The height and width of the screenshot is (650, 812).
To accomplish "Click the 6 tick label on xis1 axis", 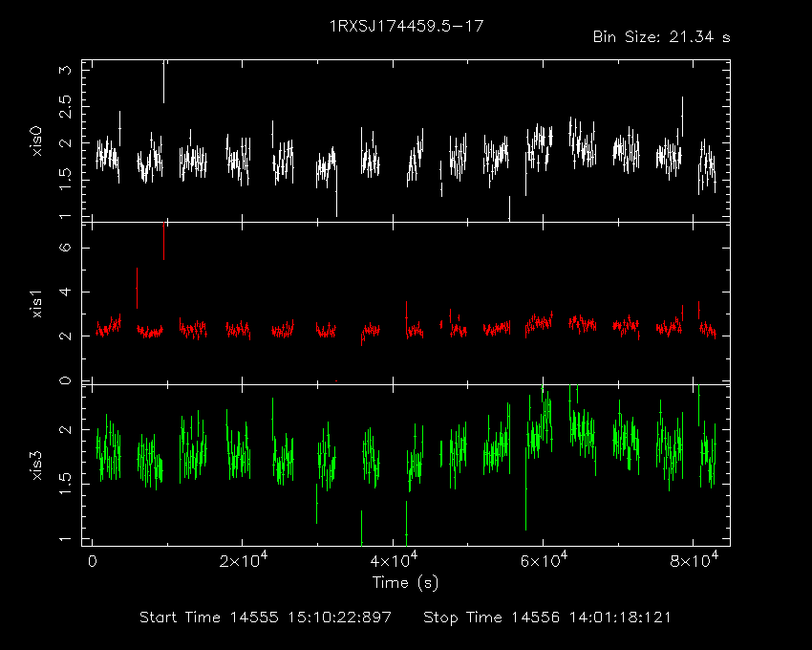I will [x=66, y=248].
